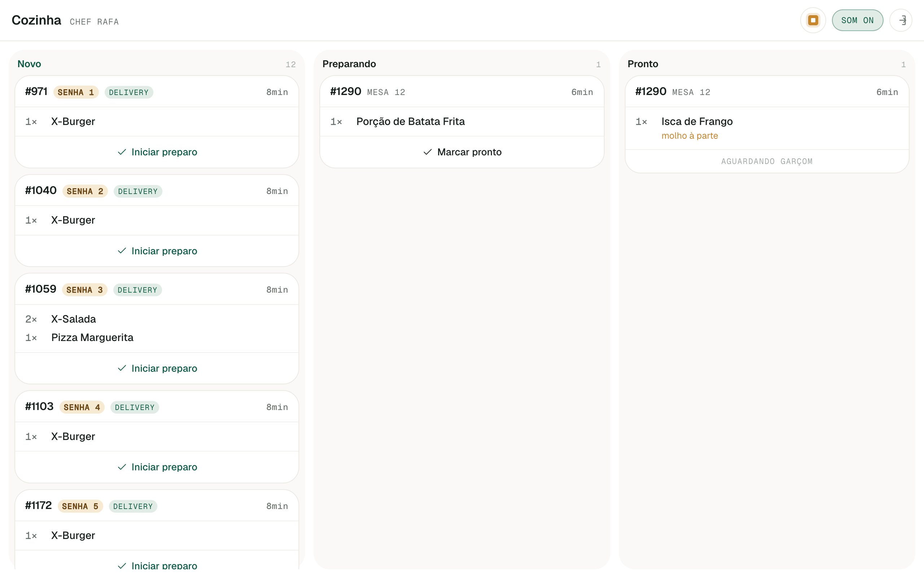Click order number #971

point(36,92)
